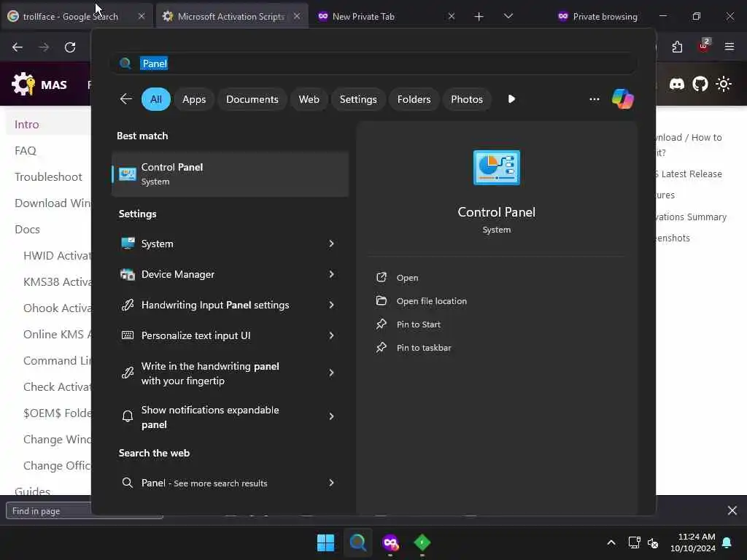The height and width of the screenshot is (560, 747).
Task: Open the Docs link in MAS sidebar
Action: point(27,229)
